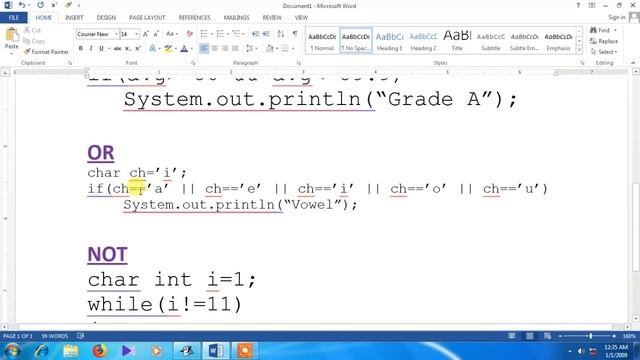
Task: Switch to the INSERT tab
Action: point(74,18)
